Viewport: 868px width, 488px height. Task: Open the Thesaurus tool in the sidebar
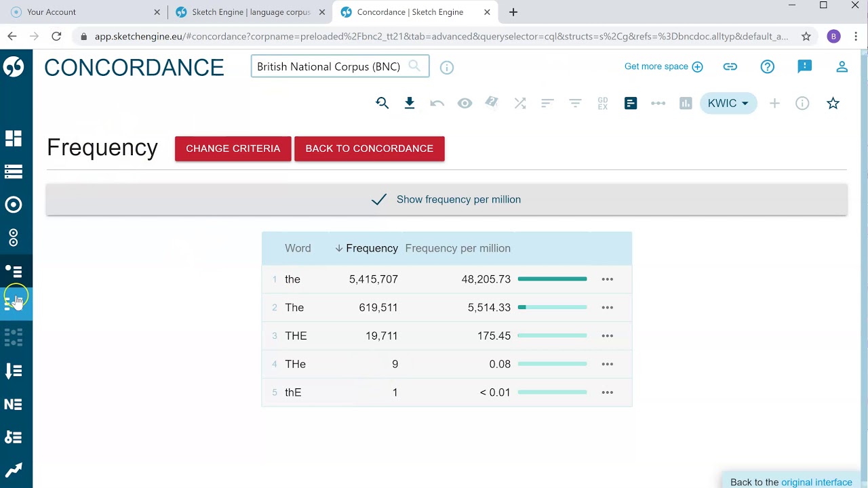click(x=14, y=271)
